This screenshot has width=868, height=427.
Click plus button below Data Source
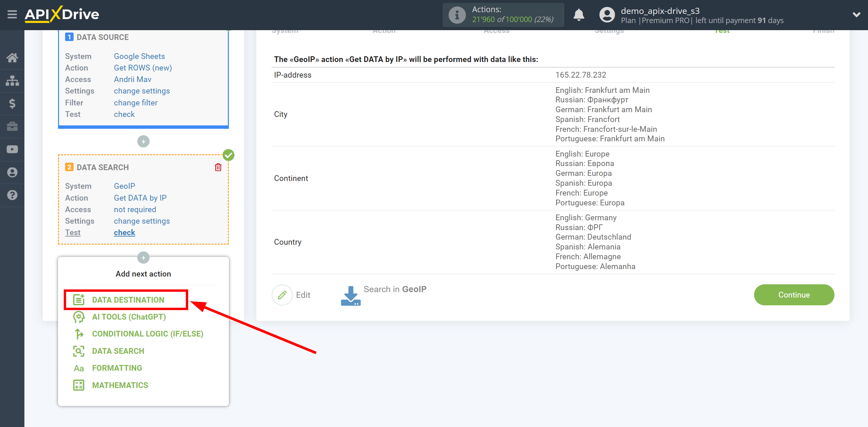(143, 141)
